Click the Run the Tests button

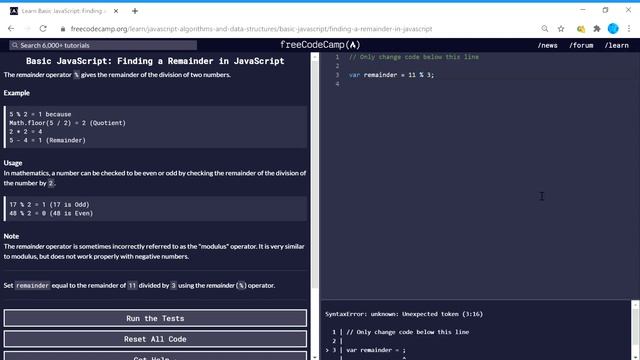(155, 318)
